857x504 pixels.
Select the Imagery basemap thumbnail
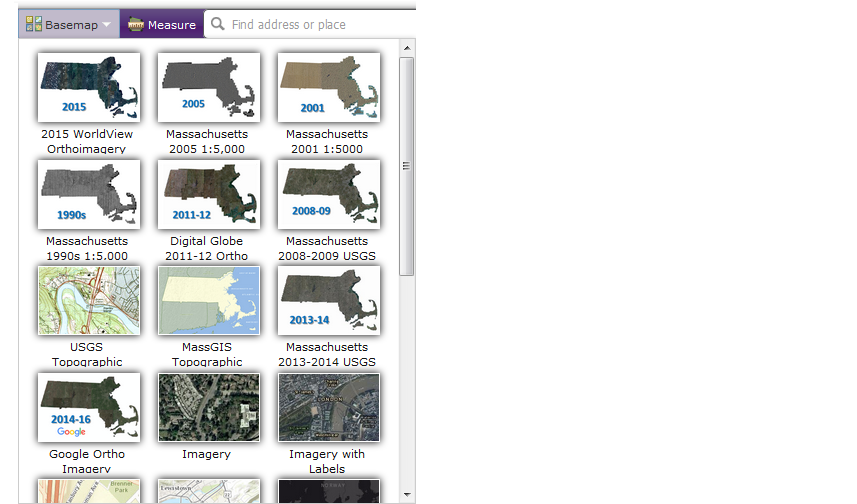tap(208, 407)
